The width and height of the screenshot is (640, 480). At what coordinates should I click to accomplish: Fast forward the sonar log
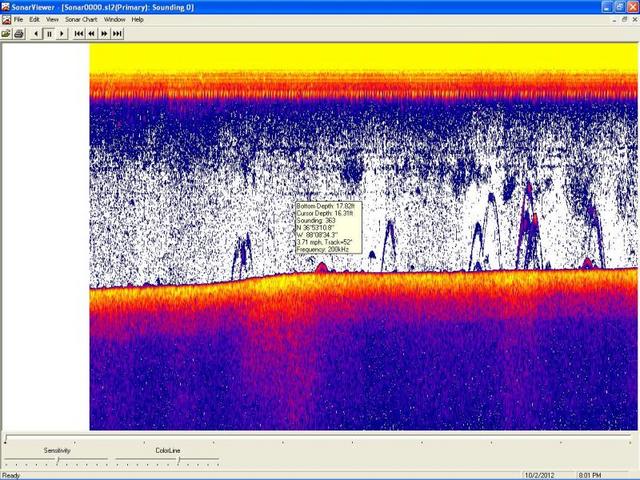pos(104,33)
